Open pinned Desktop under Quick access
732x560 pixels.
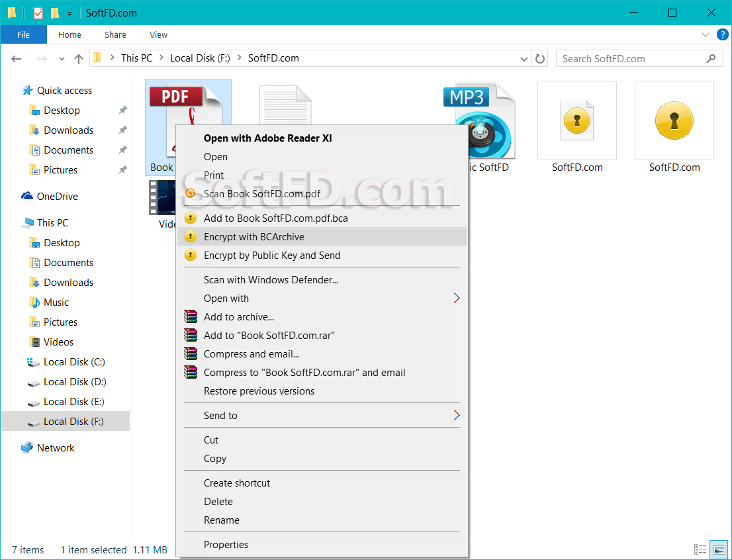coord(62,111)
